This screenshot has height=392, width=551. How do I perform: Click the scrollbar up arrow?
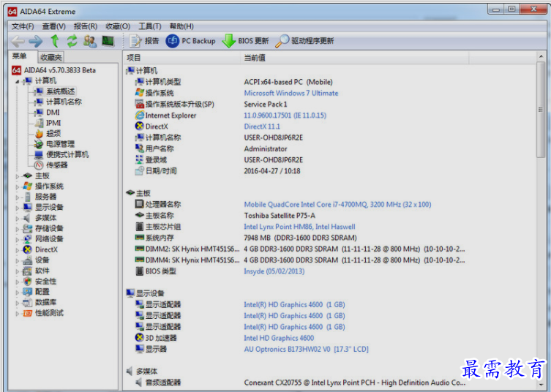[x=541, y=56]
